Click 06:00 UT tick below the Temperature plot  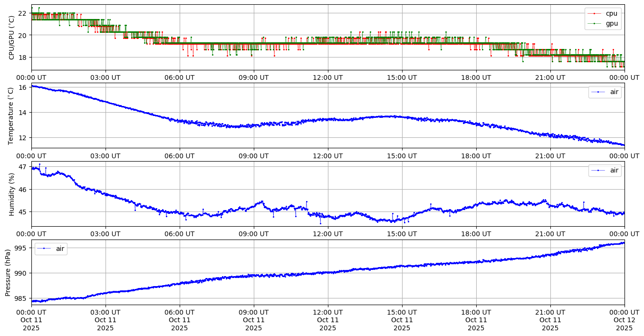[x=179, y=156]
